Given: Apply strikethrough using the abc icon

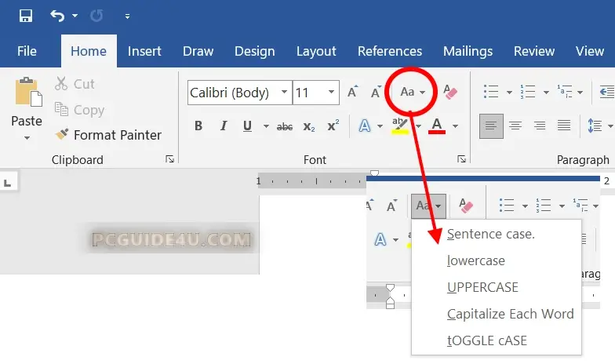Looking at the screenshot, I should 285,126.
